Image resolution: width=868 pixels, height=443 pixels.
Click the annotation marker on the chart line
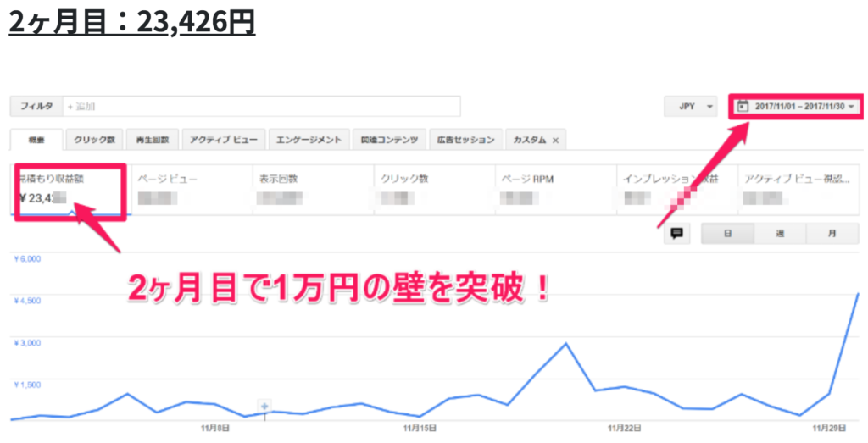click(265, 406)
